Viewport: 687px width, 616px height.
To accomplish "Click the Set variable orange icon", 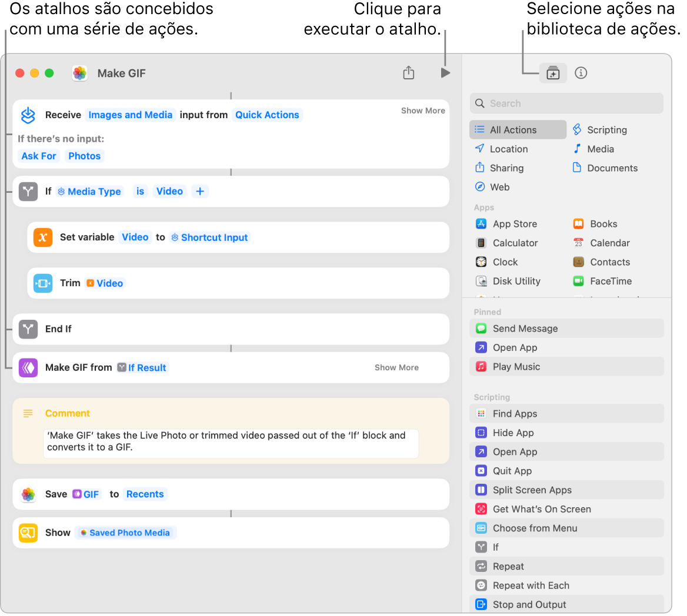I will point(43,237).
